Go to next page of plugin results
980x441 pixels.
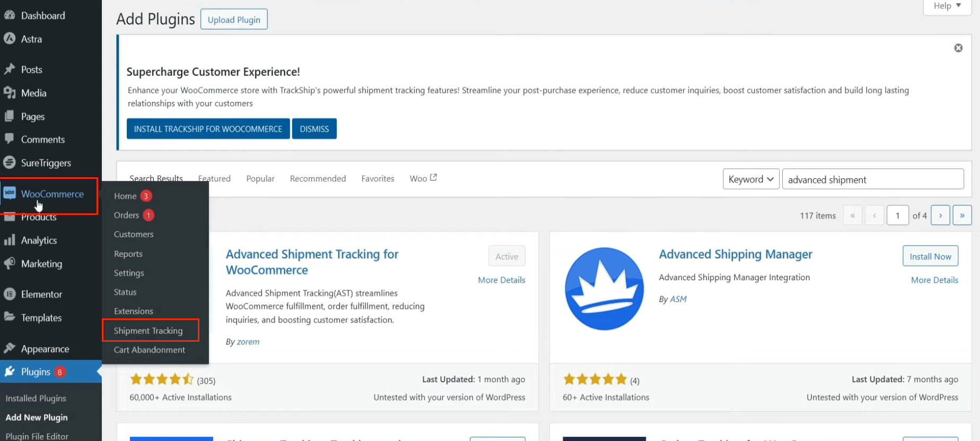(940, 215)
